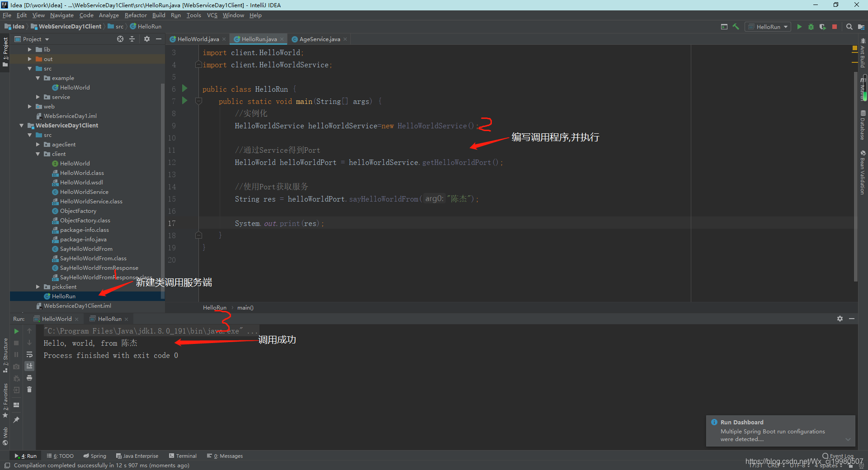Expand the Run Dashboard notification
868x470 pixels.
(848, 439)
